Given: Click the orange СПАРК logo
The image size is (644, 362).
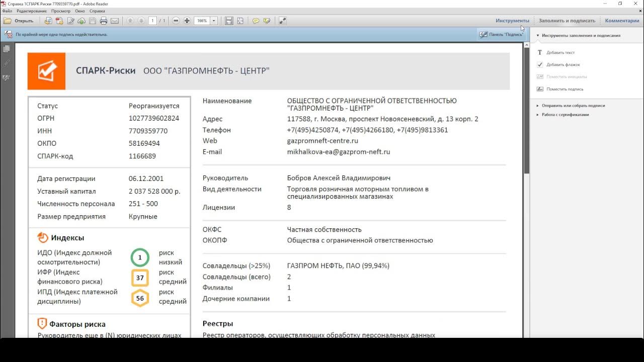Looking at the screenshot, I should [46, 71].
